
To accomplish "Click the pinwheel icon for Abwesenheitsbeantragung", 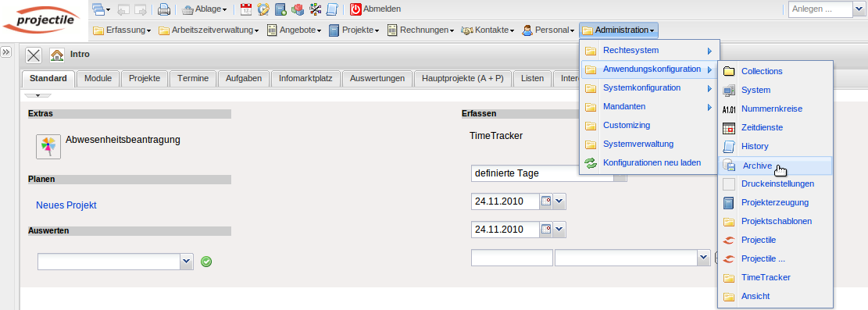I will point(48,147).
